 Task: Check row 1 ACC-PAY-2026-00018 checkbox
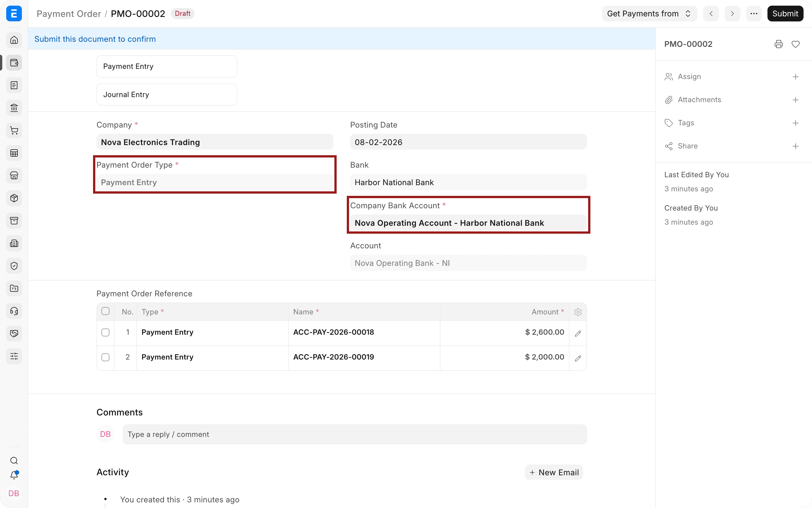click(105, 332)
